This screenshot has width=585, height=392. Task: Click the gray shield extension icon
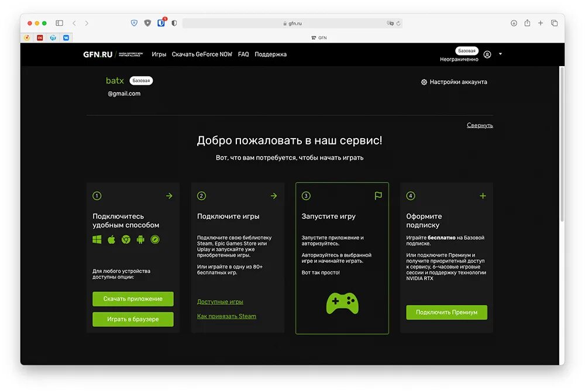147,23
